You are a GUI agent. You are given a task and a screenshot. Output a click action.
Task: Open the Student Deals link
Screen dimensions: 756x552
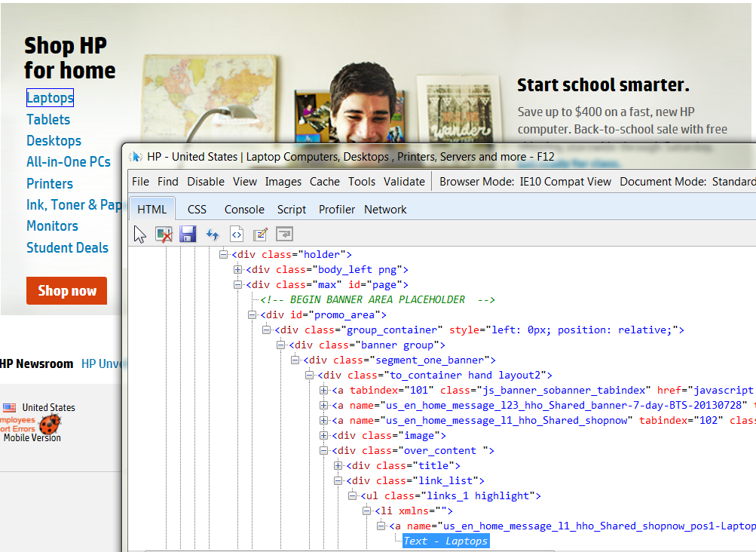(x=68, y=247)
